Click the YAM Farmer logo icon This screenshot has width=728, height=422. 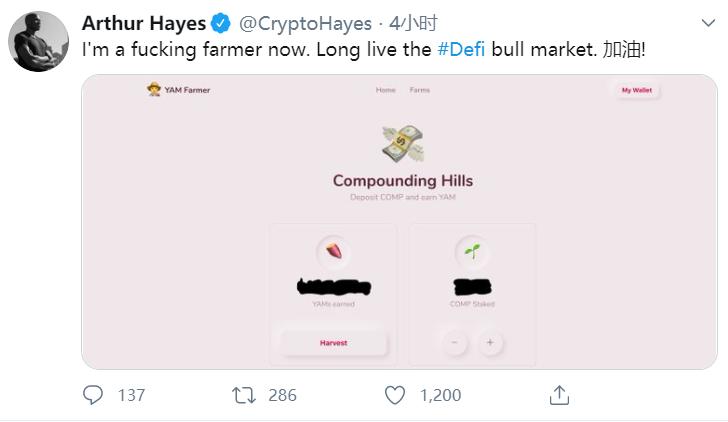[154, 90]
